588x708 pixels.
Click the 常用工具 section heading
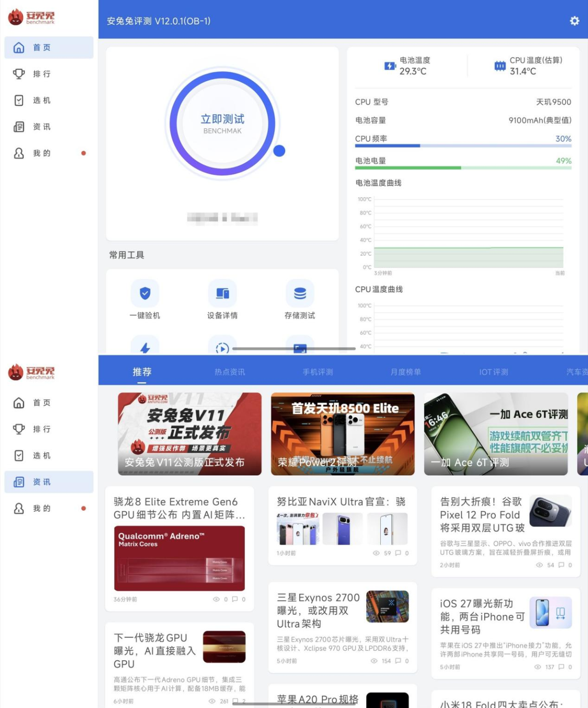127,255
